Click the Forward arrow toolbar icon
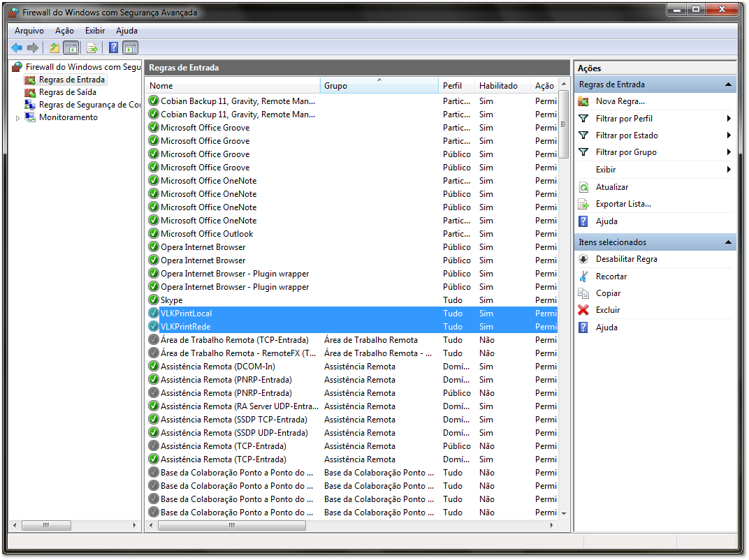The width and height of the screenshot is (749, 560). click(33, 47)
